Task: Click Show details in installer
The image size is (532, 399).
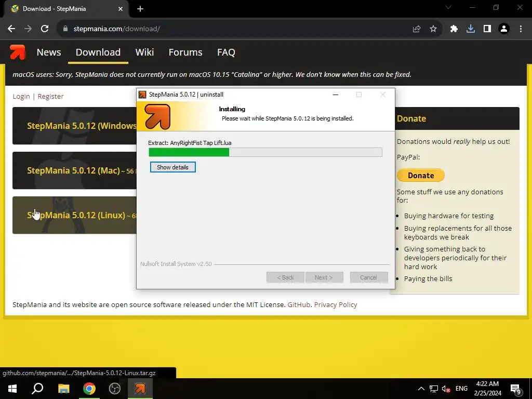Action: 172,167
